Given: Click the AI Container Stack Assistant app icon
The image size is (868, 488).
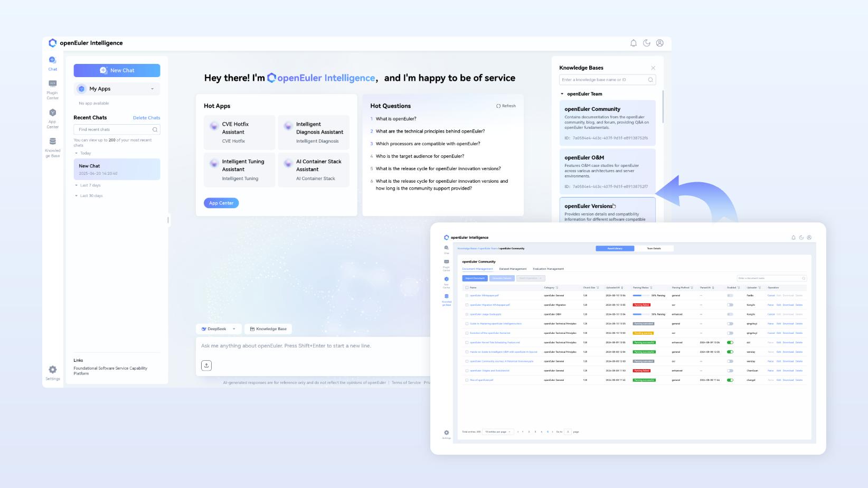Looking at the screenshot, I should 288,163.
